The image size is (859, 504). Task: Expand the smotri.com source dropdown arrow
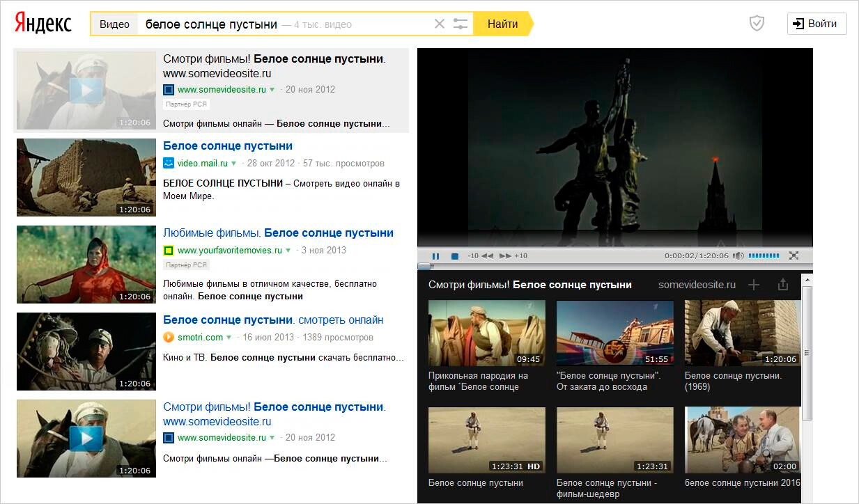tap(229, 338)
